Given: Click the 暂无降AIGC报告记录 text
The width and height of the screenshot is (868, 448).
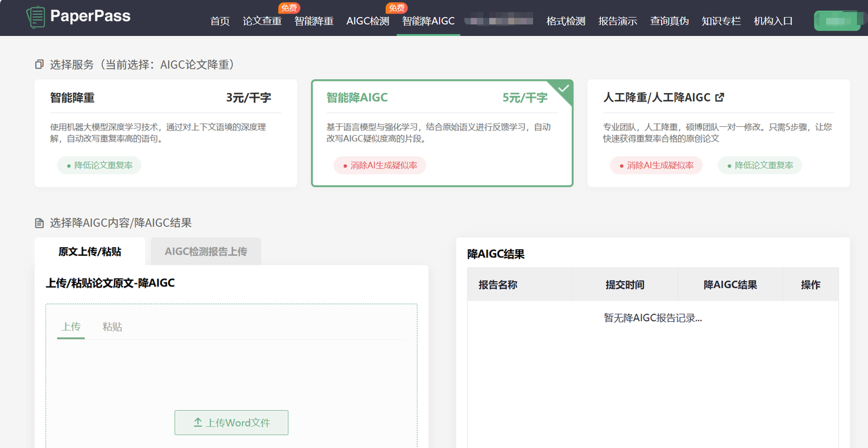Looking at the screenshot, I should click(x=653, y=318).
